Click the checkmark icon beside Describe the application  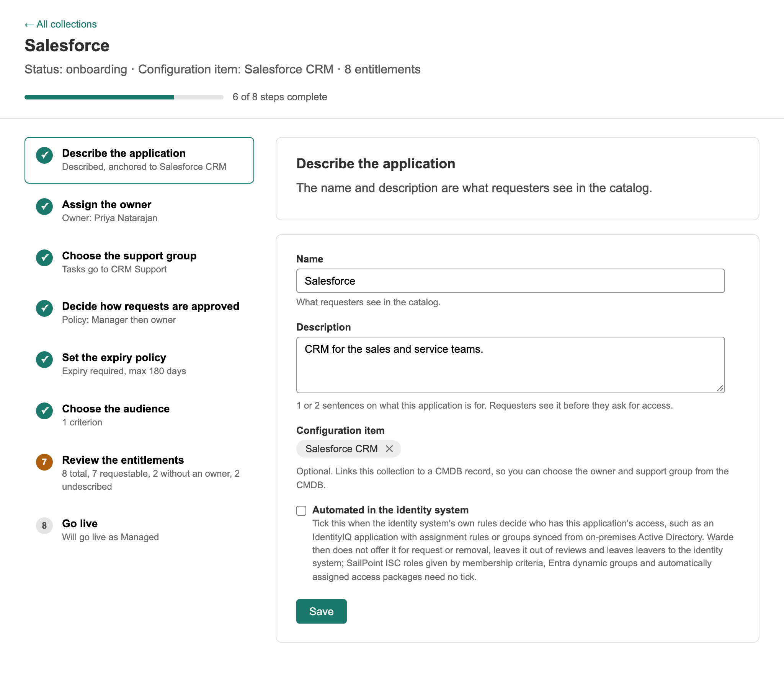(x=44, y=155)
